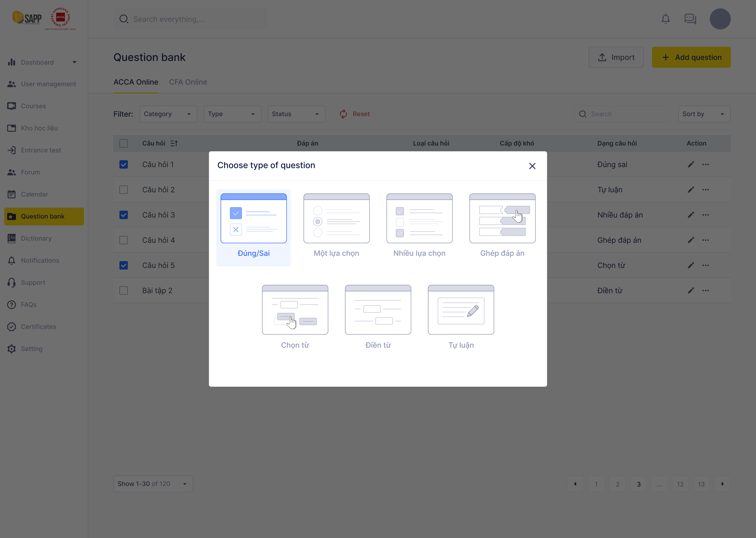The image size is (756, 538).
Task: Pick the Tự luận question type
Action: (461, 317)
